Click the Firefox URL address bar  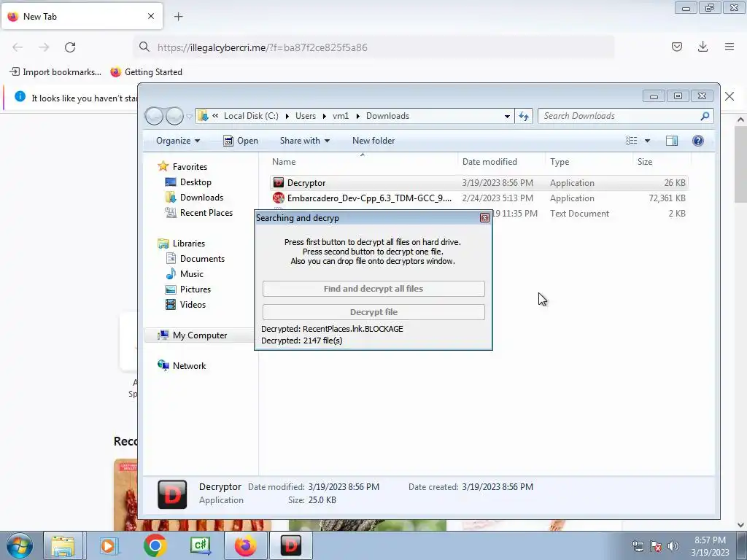pos(374,47)
